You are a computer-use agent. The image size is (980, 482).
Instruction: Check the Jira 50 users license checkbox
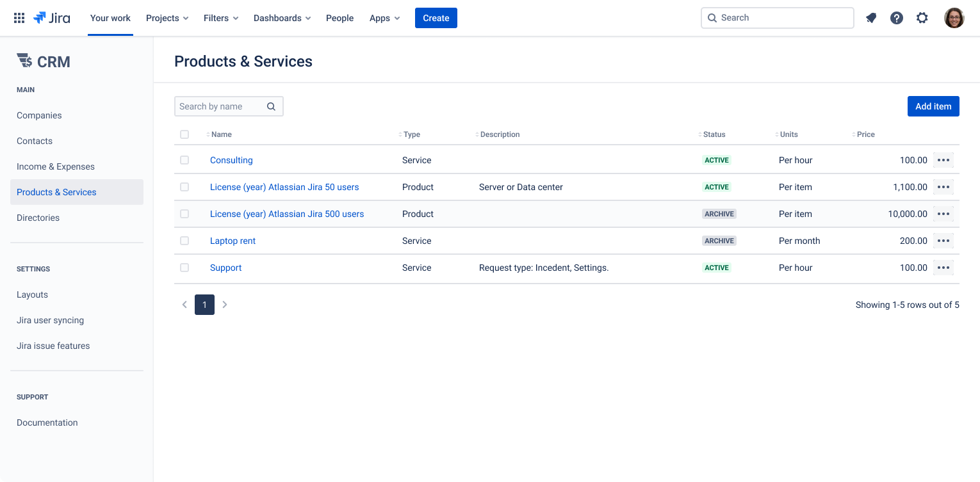click(184, 187)
